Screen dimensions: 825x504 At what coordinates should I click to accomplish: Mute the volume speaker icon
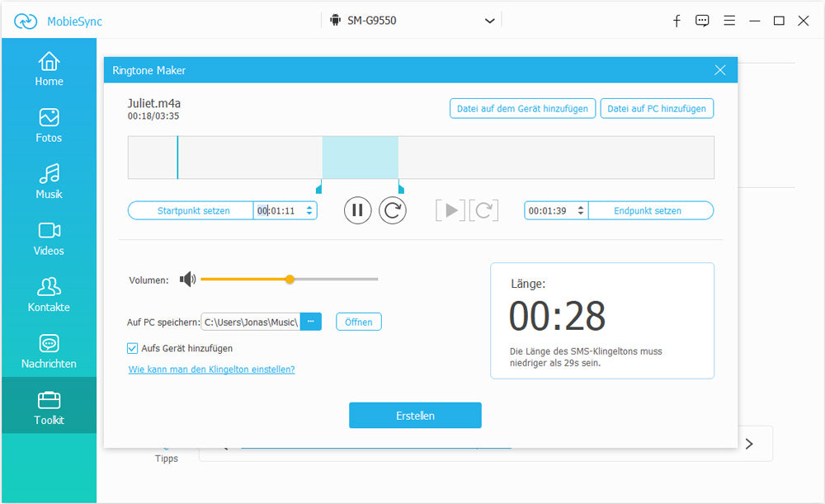coord(187,280)
